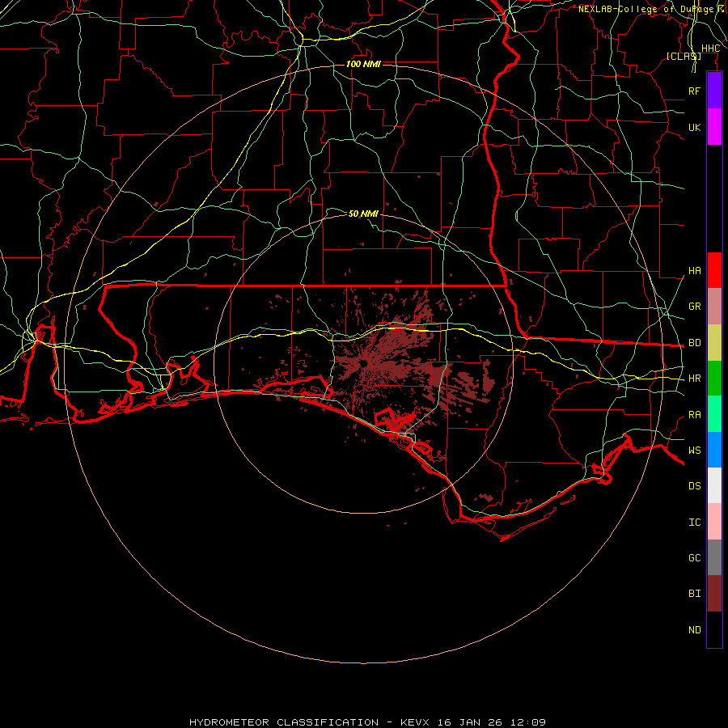728x728 pixels.
Task: Click the HA red legend swatch
Action: 714,270
